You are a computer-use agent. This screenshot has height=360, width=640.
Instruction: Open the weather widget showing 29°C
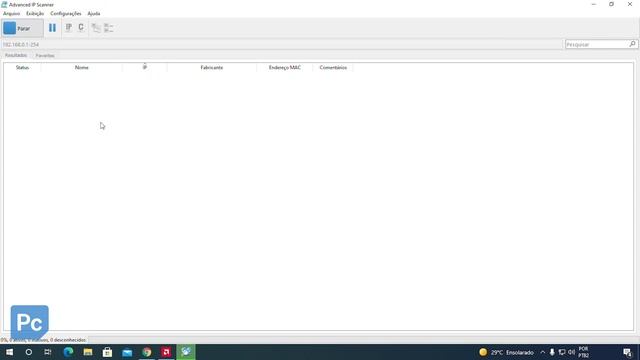click(x=506, y=352)
